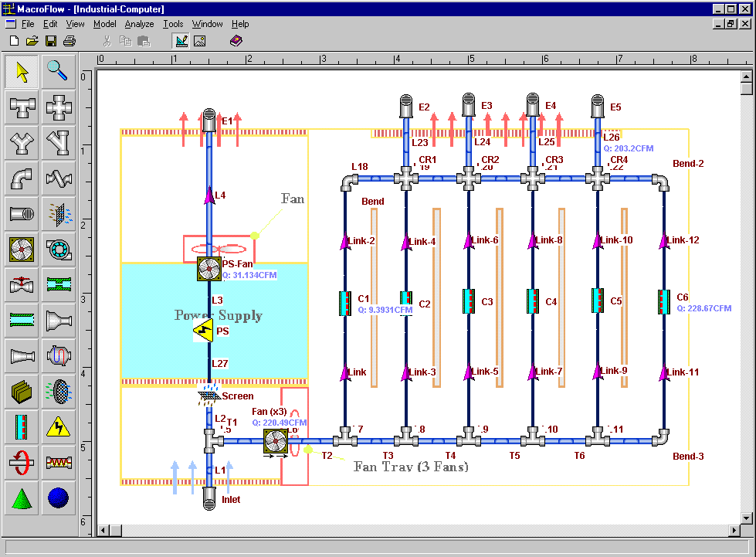Select the red-handled valve component

(x=22, y=284)
